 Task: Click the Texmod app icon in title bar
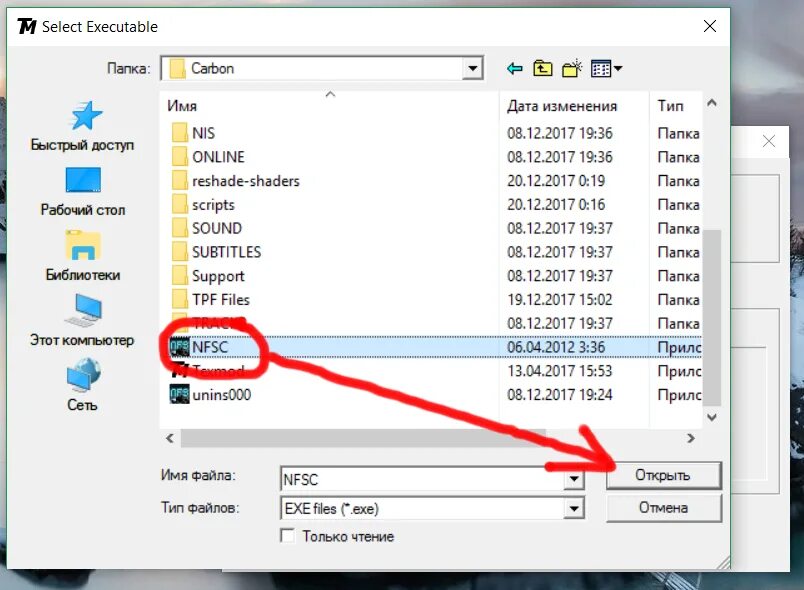tap(27, 26)
